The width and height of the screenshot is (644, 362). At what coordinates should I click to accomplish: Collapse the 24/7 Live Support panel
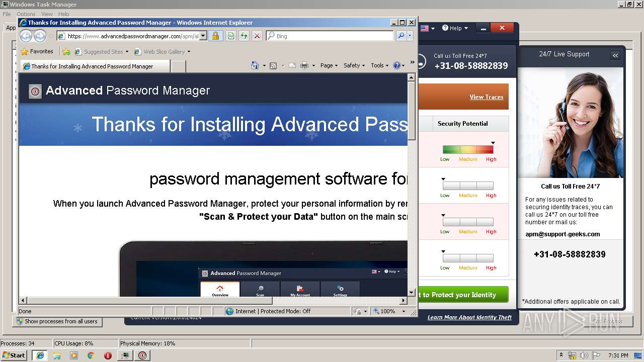(x=615, y=55)
